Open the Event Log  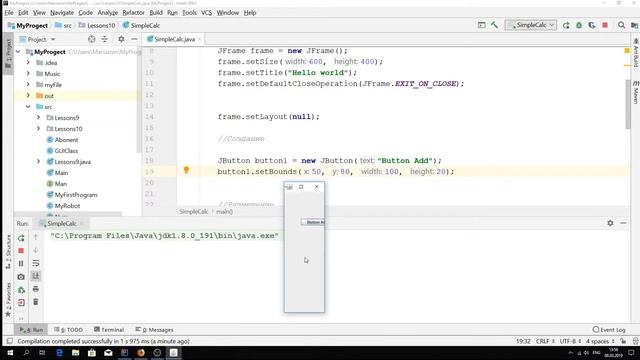tap(609, 329)
